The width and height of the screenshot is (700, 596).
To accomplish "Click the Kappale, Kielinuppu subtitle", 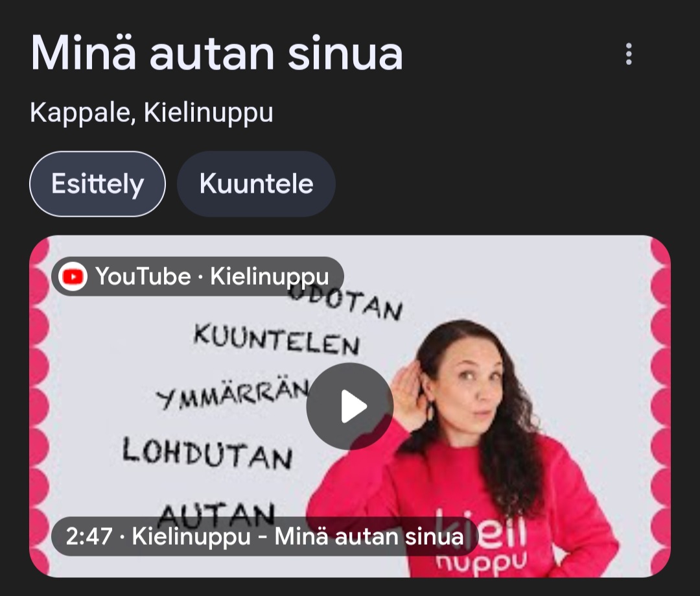I will point(151,113).
